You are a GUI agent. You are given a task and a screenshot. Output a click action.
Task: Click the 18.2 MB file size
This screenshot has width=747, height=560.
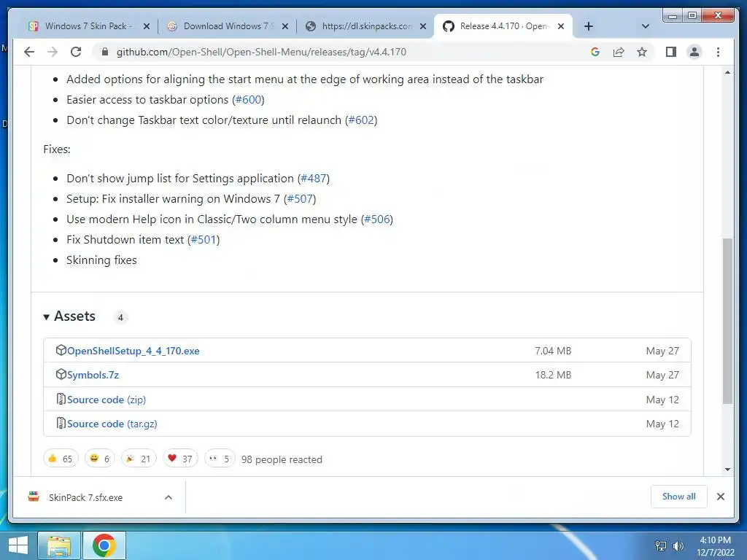click(x=553, y=376)
